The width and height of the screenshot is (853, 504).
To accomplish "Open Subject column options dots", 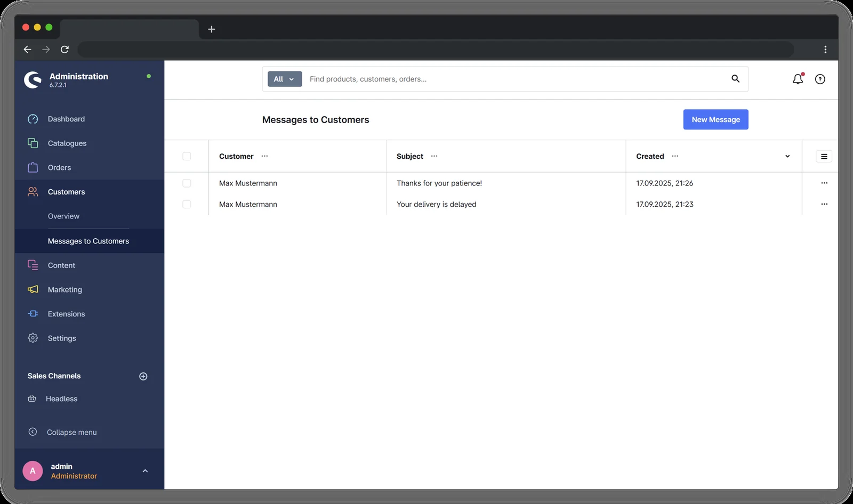I will pyautogui.click(x=434, y=156).
